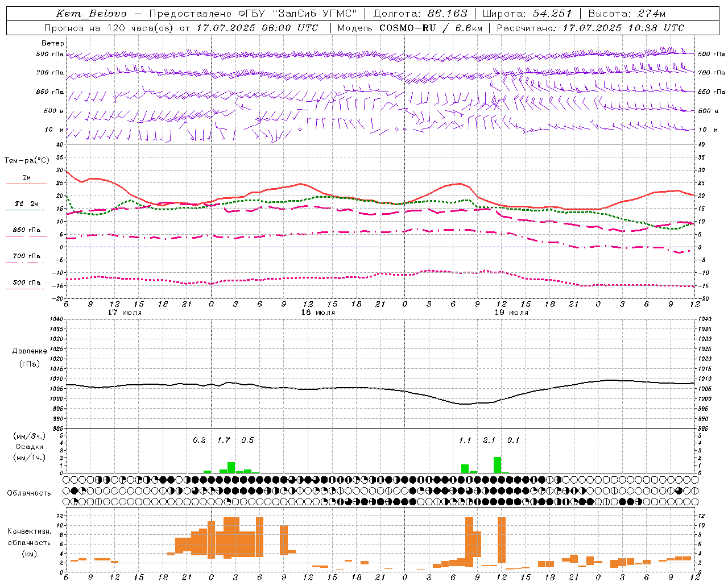Click the 0.2 precipitation value
Image resolution: width=728 pixels, height=582 pixels.
click(199, 440)
